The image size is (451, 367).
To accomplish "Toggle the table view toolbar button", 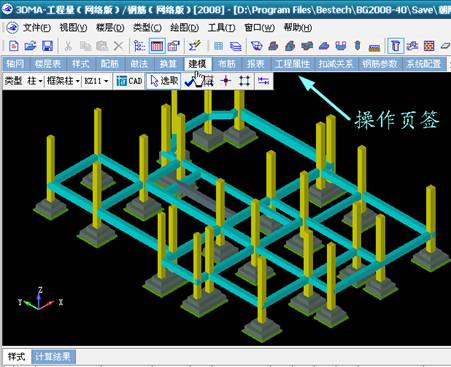I will [x=157, y=46].
